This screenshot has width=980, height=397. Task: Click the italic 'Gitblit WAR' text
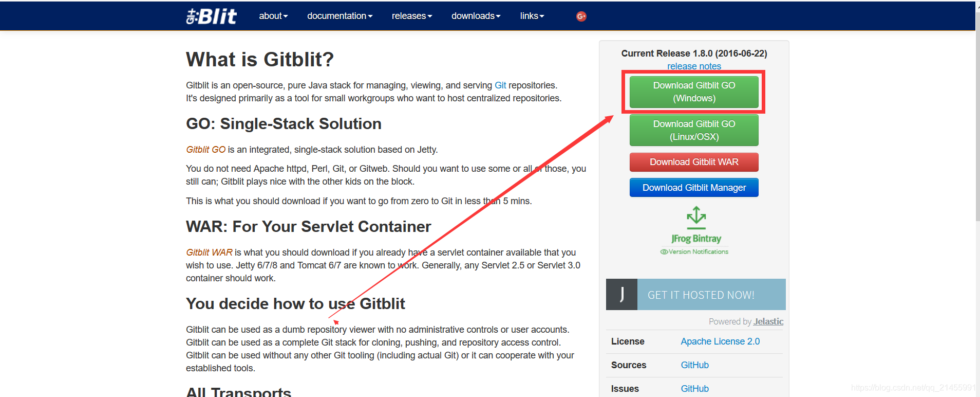tap(209, 252)
